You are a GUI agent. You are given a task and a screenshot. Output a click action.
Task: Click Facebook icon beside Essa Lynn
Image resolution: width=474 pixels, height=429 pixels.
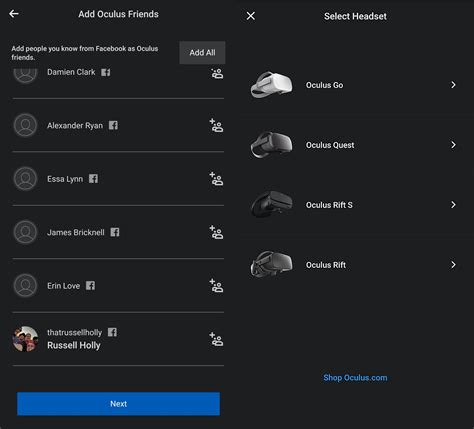(x=93, y=179)
